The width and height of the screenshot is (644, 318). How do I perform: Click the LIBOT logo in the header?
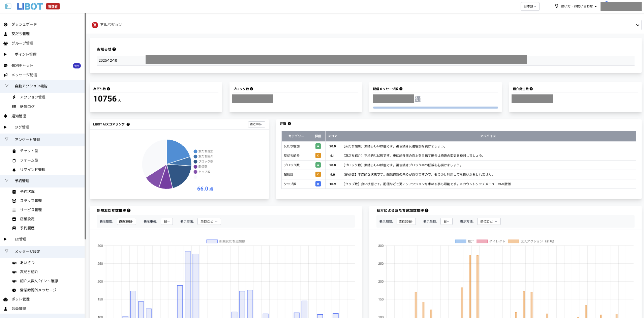pyautogui.click(x=30, y=6)
